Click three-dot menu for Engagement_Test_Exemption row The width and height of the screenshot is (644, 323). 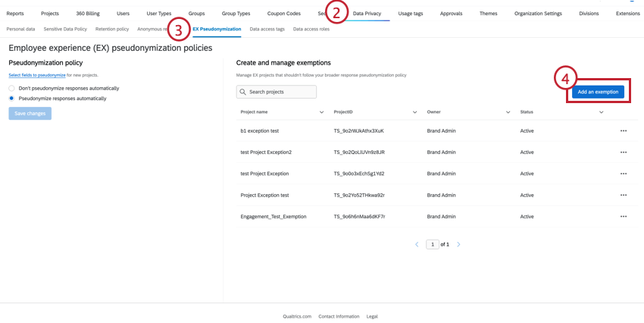(x=624, y=217)
